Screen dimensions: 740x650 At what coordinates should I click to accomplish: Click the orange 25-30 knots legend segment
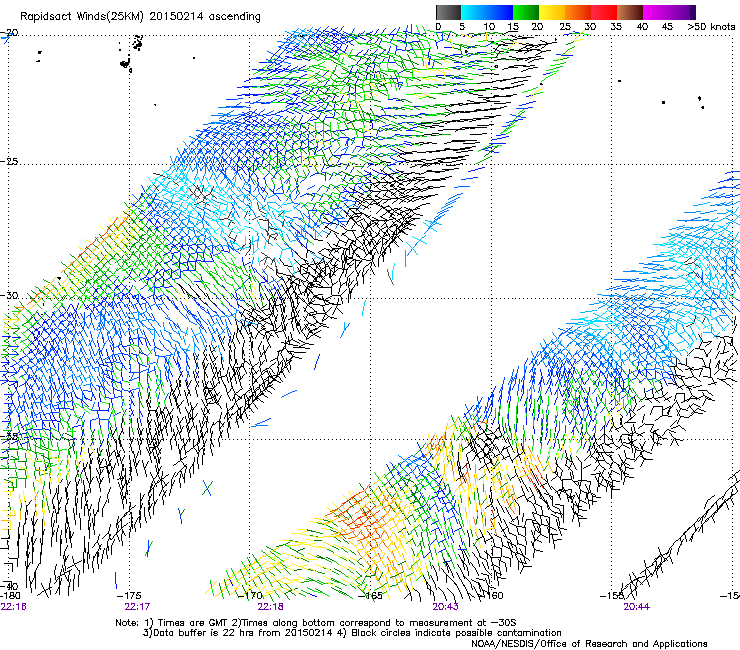(x=578, y=12)
